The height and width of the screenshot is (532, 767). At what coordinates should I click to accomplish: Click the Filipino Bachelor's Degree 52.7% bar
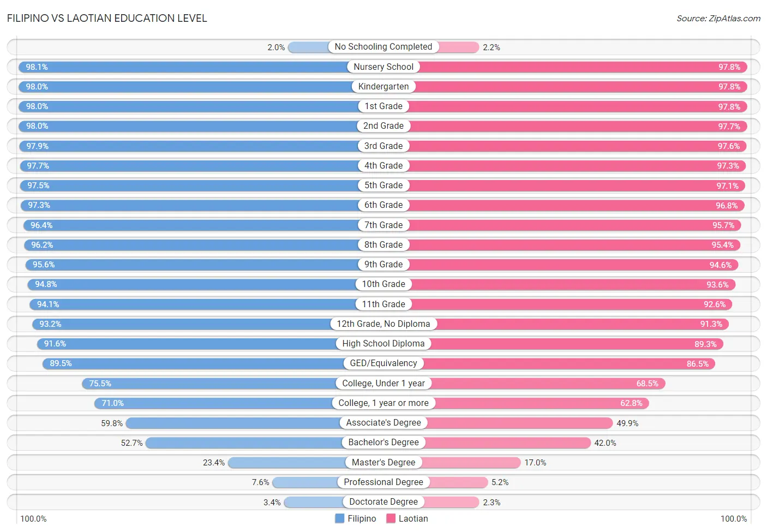[265, 443]
